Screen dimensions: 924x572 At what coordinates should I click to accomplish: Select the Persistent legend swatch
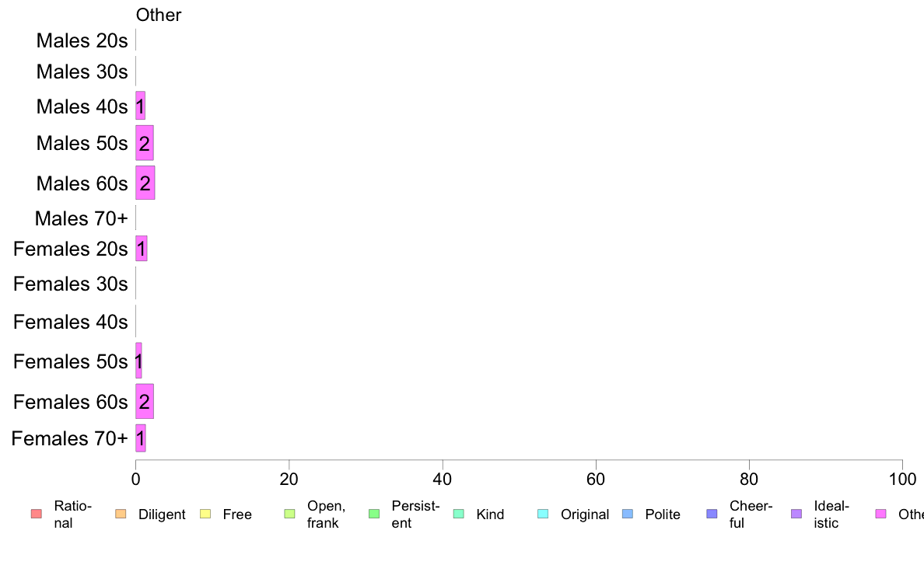click(x=374, y=514)
